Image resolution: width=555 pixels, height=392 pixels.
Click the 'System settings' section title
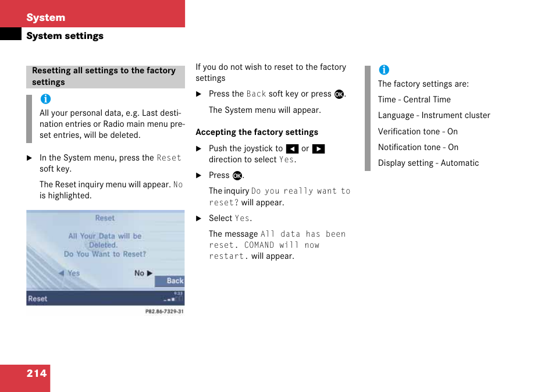(65, 35)
